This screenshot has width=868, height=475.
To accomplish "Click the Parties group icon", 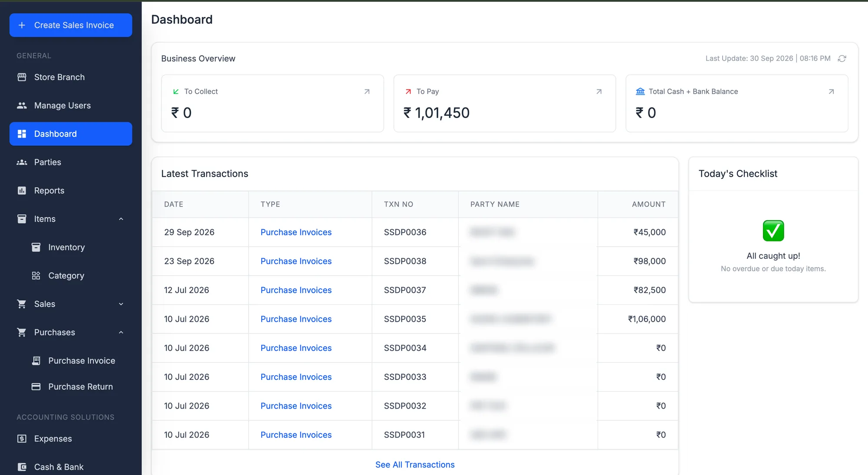I will pos(22,162).
